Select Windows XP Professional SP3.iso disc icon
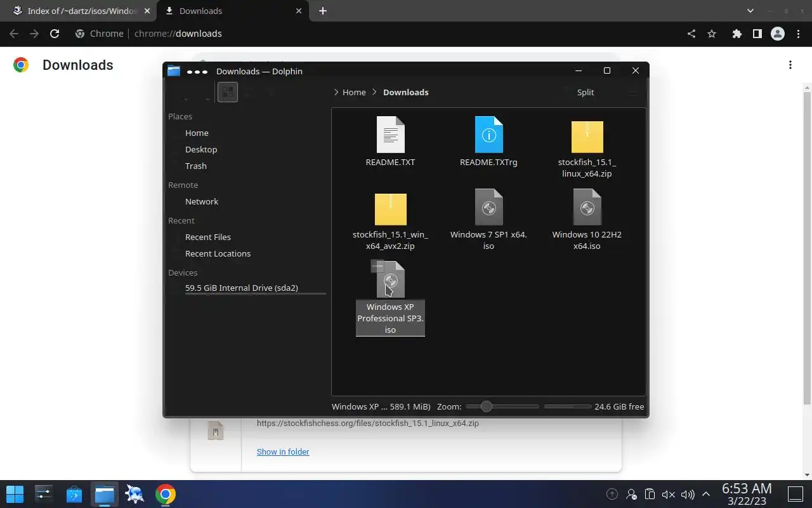 pyautogui.click(x=391, y=279)
